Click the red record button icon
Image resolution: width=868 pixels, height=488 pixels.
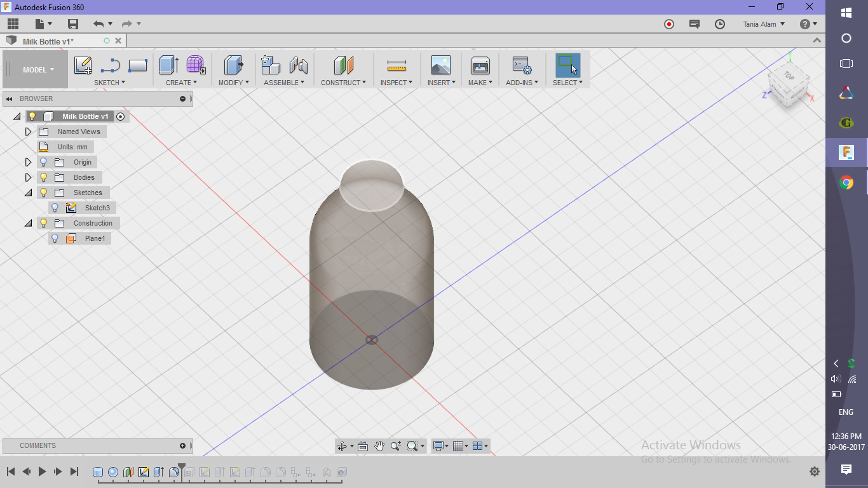point(669,24)
